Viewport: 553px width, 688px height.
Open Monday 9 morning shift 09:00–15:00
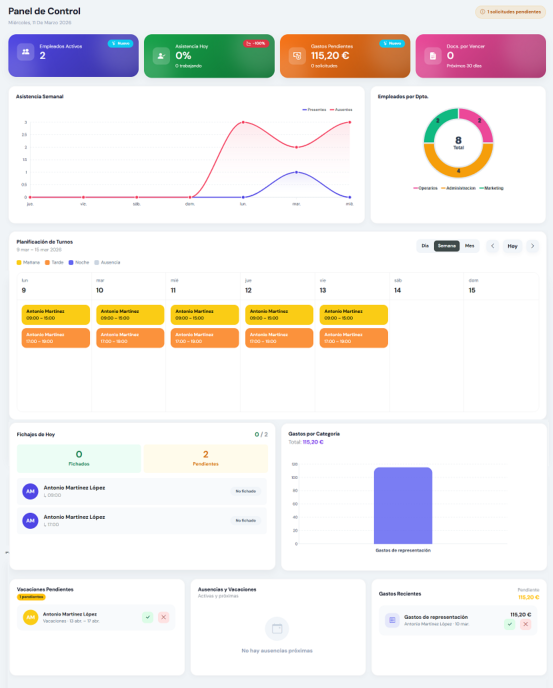coord(56,315)
